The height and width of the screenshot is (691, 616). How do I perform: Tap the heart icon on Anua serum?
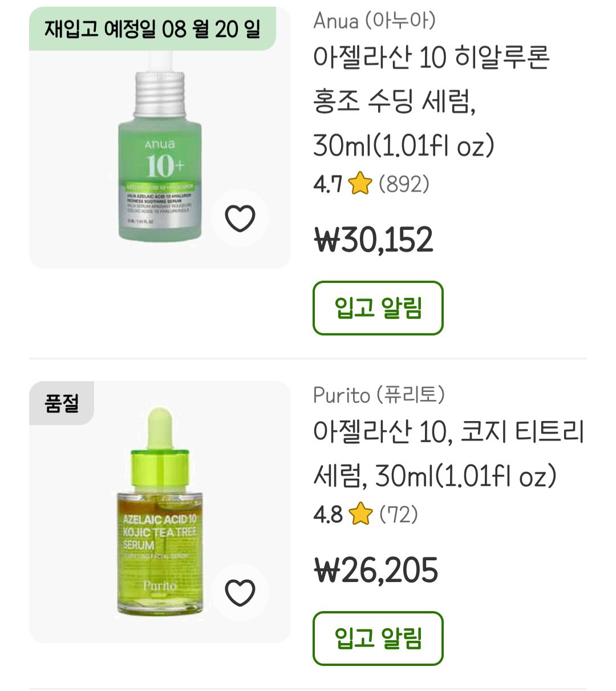[x=240, y=218]
